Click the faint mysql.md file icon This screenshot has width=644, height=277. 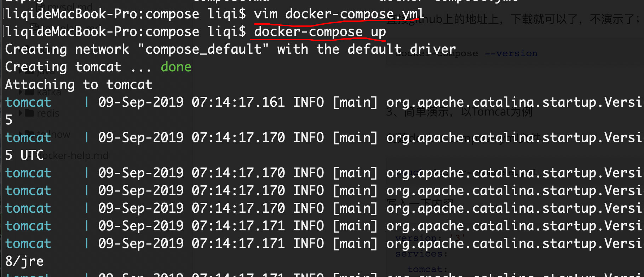click(x=40, y=7)
